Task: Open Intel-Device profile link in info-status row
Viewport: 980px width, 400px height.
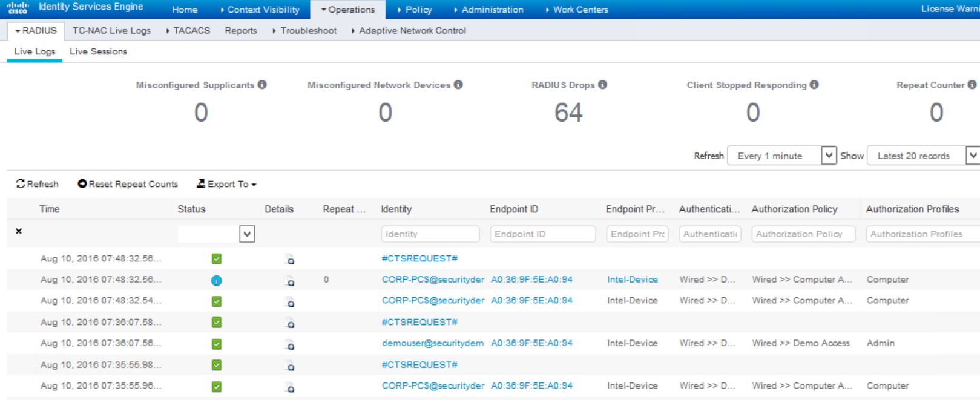Action: (x=632, y=280)
